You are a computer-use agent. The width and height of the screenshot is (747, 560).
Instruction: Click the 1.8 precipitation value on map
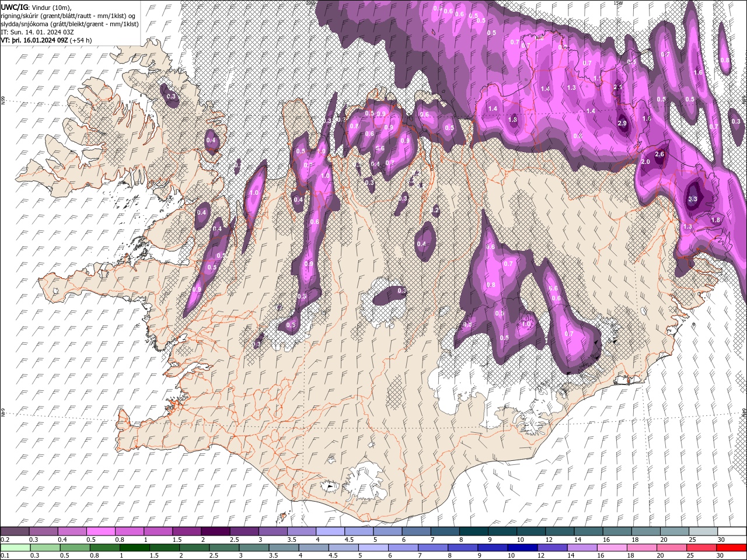tap(715, 220)
